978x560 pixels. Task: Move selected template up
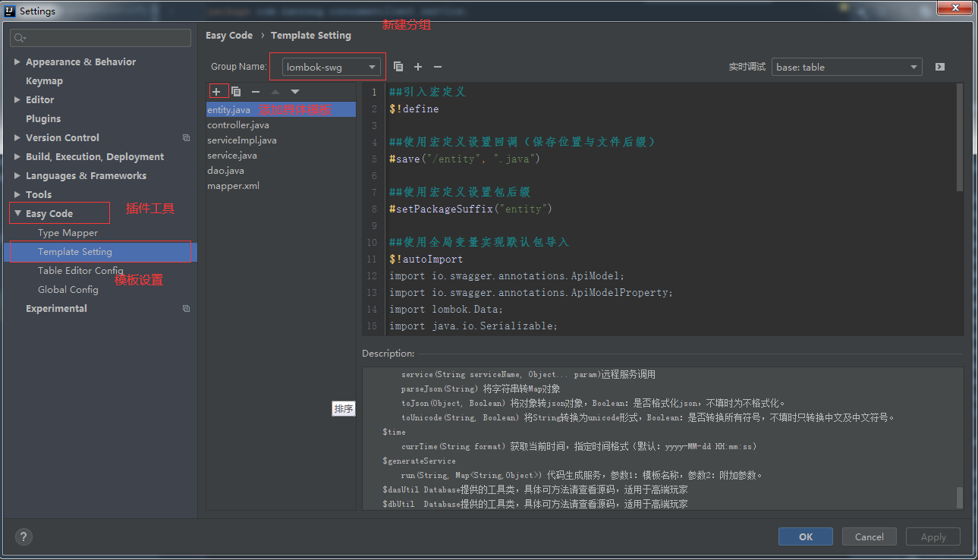[275, 92]
